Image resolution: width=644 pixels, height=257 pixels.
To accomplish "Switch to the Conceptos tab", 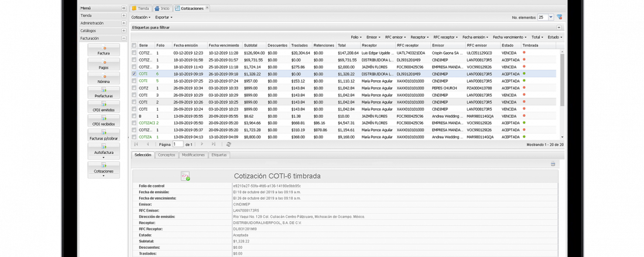I will click(166, 155).
